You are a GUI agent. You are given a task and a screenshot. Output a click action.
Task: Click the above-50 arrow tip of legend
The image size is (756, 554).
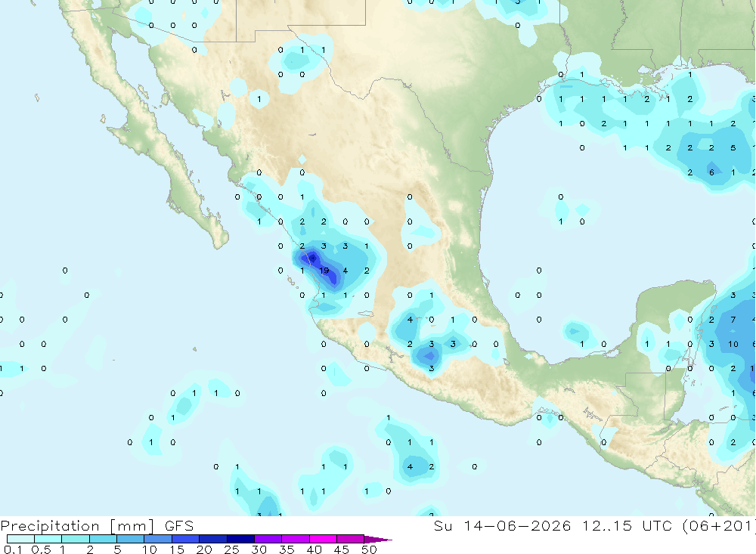[378, 539]
